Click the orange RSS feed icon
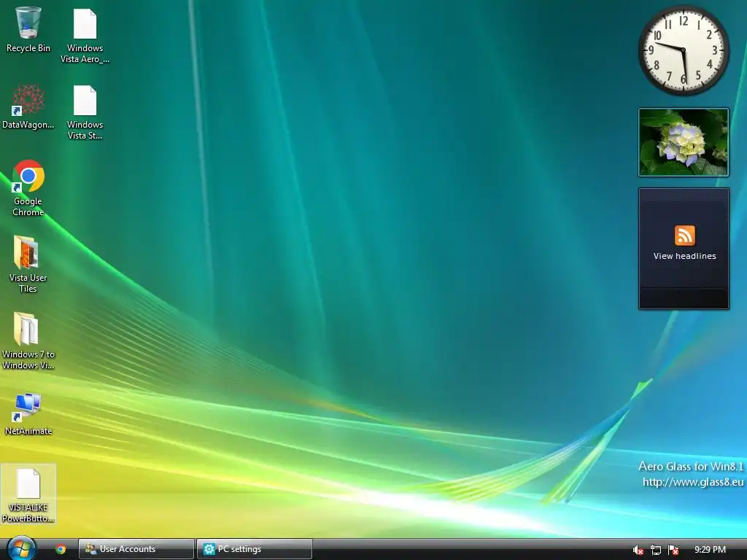Screen dimensions: 747x560 coord(684,236)
